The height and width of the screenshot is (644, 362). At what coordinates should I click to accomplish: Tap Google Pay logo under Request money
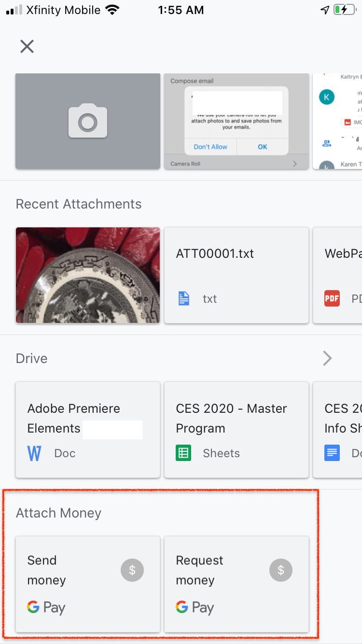(x=195, y=607)
